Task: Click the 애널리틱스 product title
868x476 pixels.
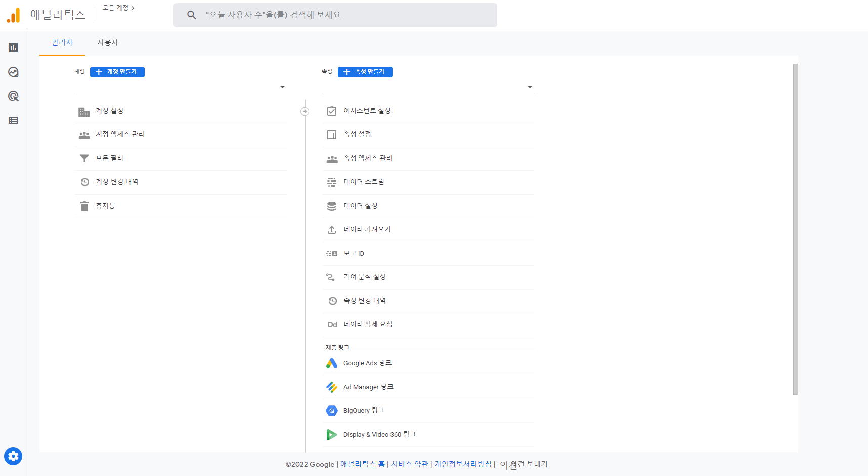Action: 58,15
